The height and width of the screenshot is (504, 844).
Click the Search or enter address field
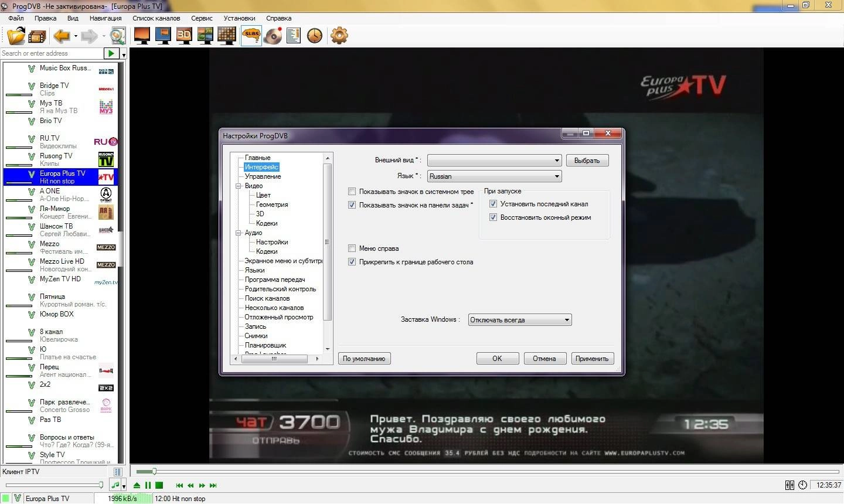pyautogui.click(x=52, y=53)
